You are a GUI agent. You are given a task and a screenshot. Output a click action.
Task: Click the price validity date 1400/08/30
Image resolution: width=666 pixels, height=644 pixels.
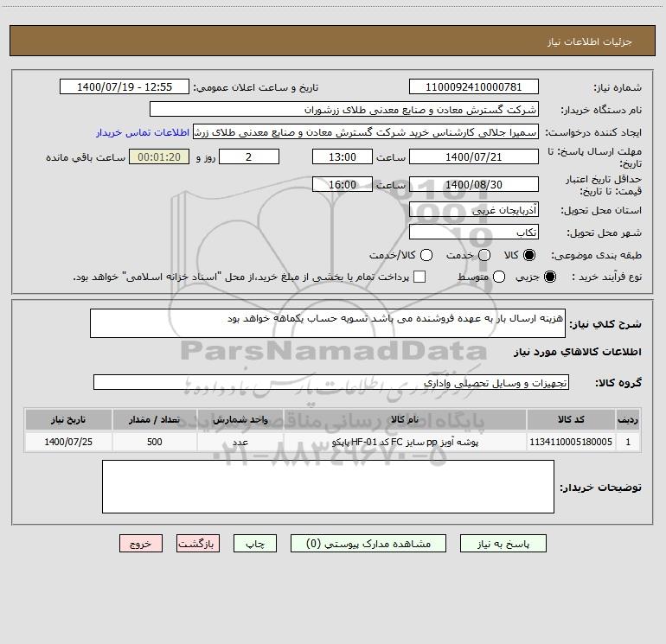pos(474,184)
